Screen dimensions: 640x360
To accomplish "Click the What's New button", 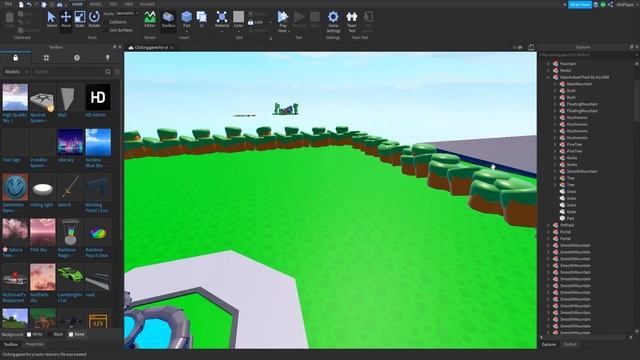I will coord(580,4).
